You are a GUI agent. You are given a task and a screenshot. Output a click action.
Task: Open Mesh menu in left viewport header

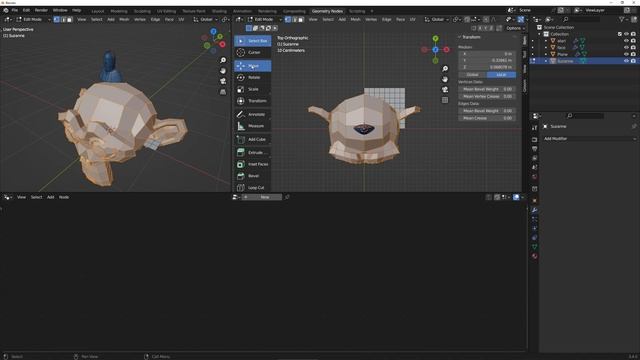[124, 19]
